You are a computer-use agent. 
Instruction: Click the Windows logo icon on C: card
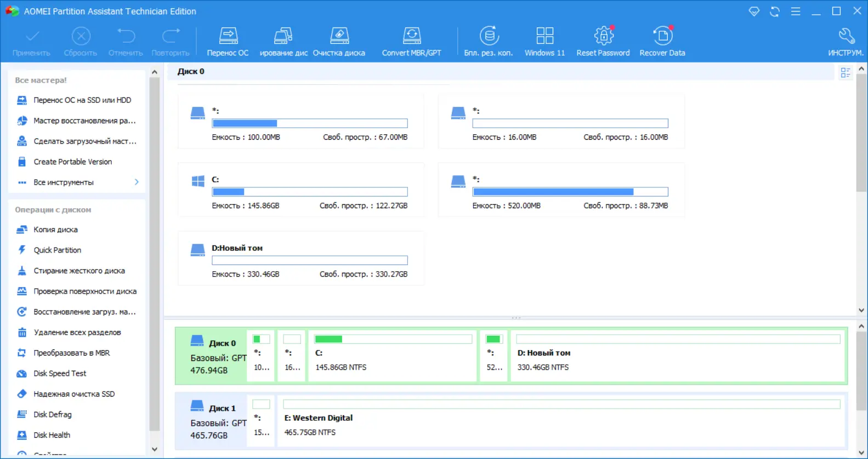click(x=198, y=181)
